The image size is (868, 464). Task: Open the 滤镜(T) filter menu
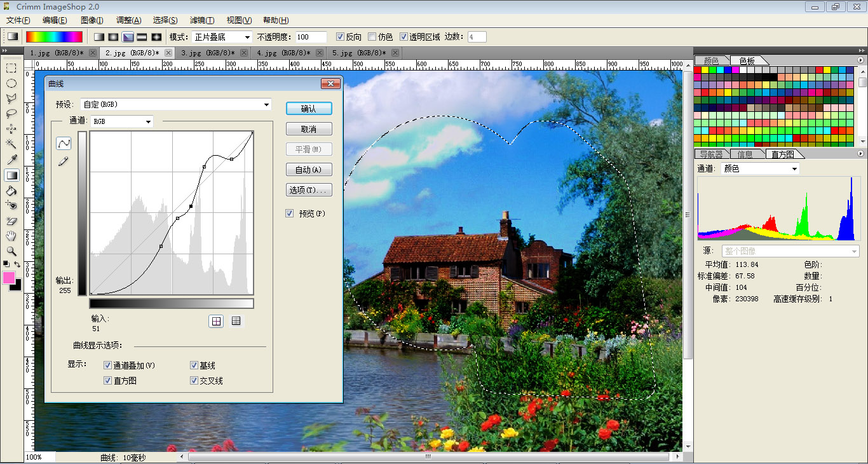[201, 20]
